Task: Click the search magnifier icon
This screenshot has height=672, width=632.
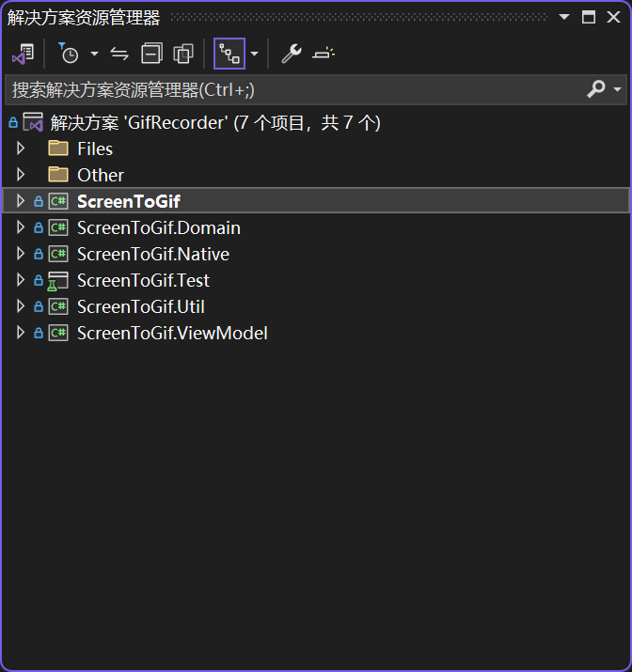Action: pos(596,89)
